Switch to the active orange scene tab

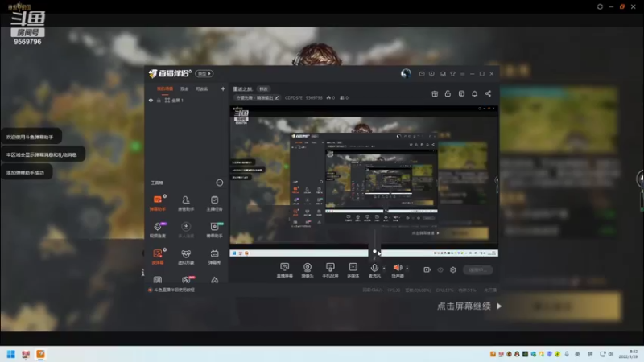[x=165, y=89]
